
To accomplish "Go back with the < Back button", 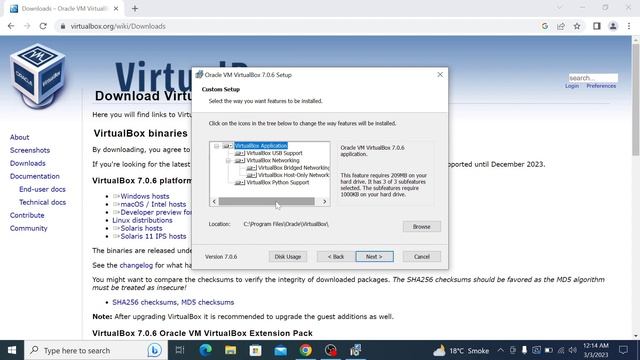I will click(x=336, y=257).
